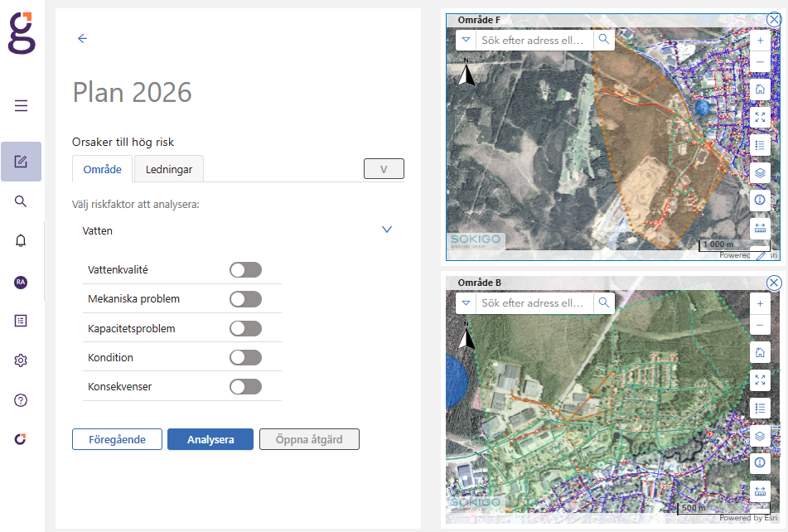Image resolution: width=788 pixels, height=532 pixels.
Task: Open search options dropdown on Område F map
Action: pos(466,40)
